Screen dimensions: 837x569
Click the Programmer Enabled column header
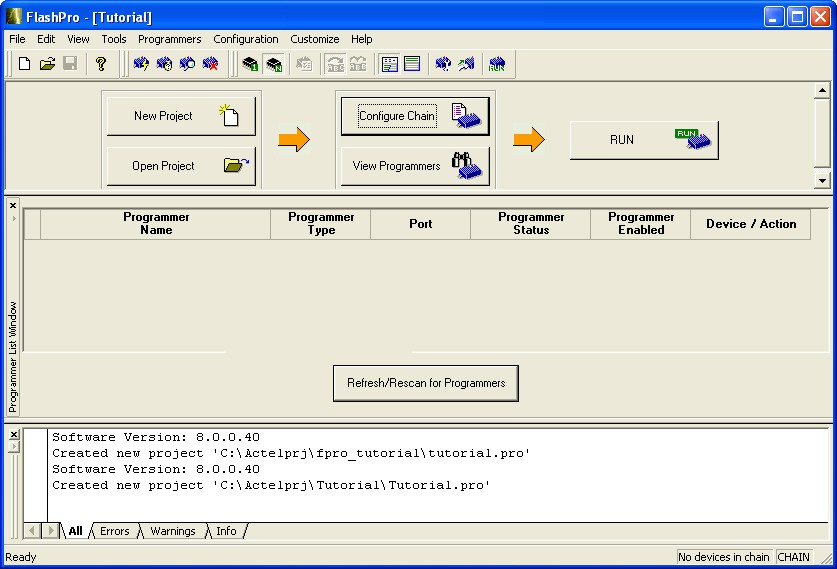641,224
